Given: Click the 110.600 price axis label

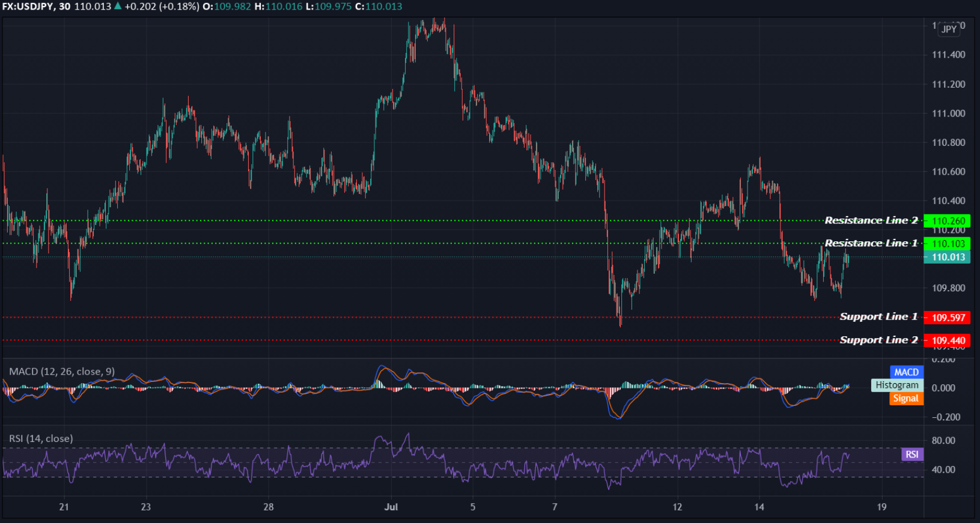Looking at the screenshot, I should point(949,172).
